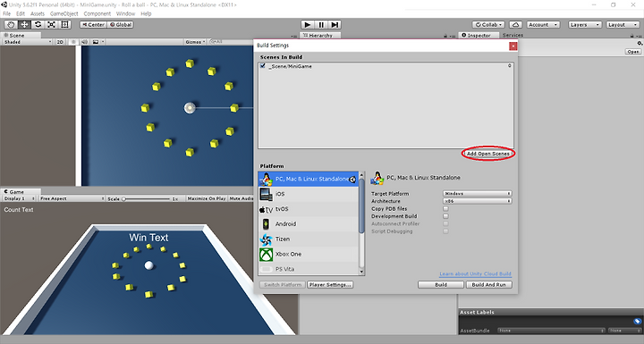Toggle 2D scene view mode
The width and height of the screenshot is (644, 344).
tap(60, 42)
